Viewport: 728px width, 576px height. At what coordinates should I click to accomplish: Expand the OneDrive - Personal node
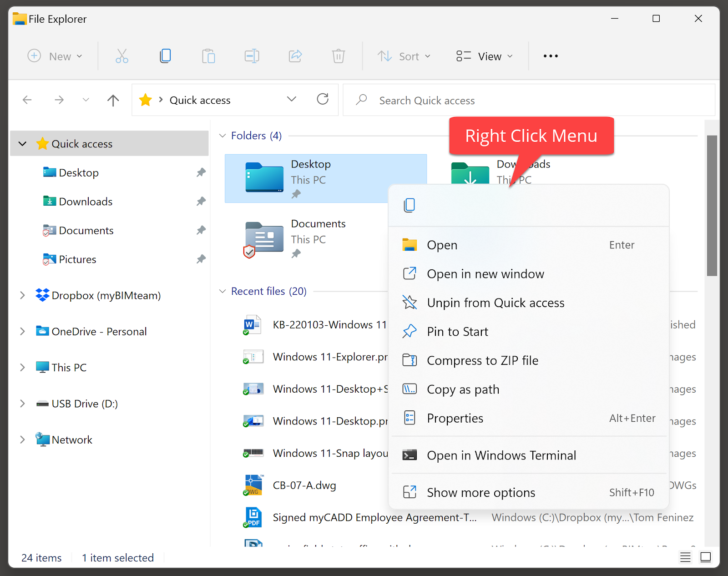[x=22, y=331]
